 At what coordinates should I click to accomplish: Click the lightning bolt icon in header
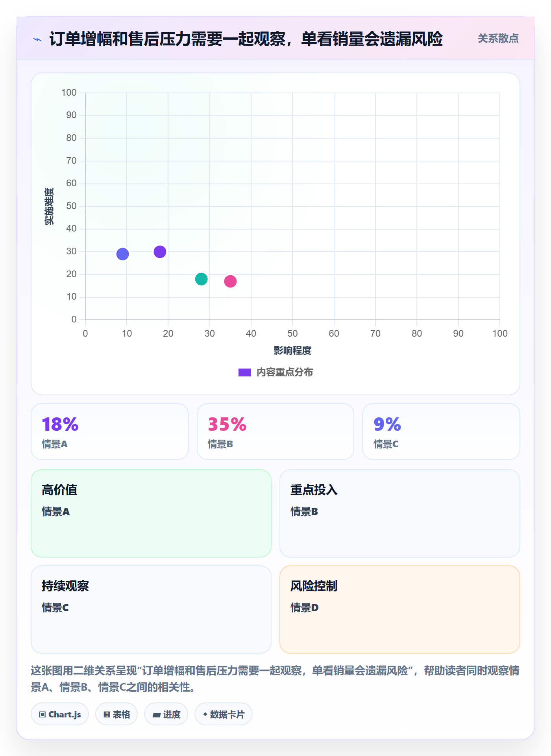37,39
